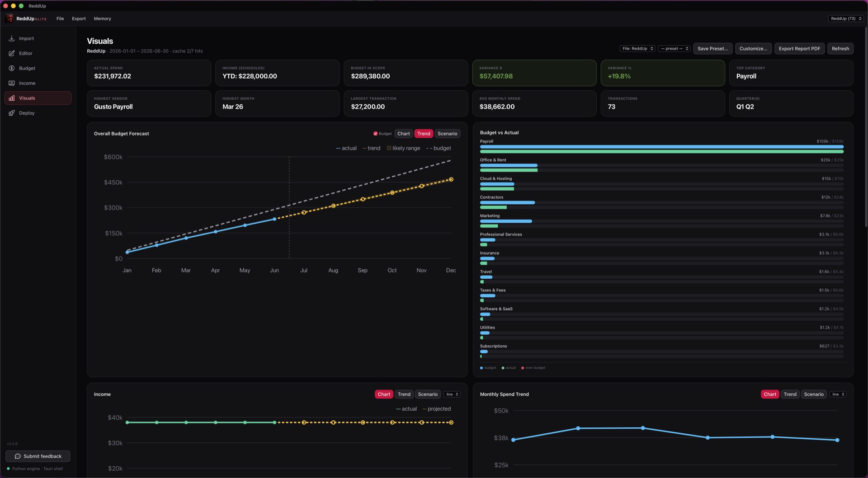Switch Income panel to Trend view
Image resolution: width=868 pixels, height=478 pixels.
tap(404, 394)
